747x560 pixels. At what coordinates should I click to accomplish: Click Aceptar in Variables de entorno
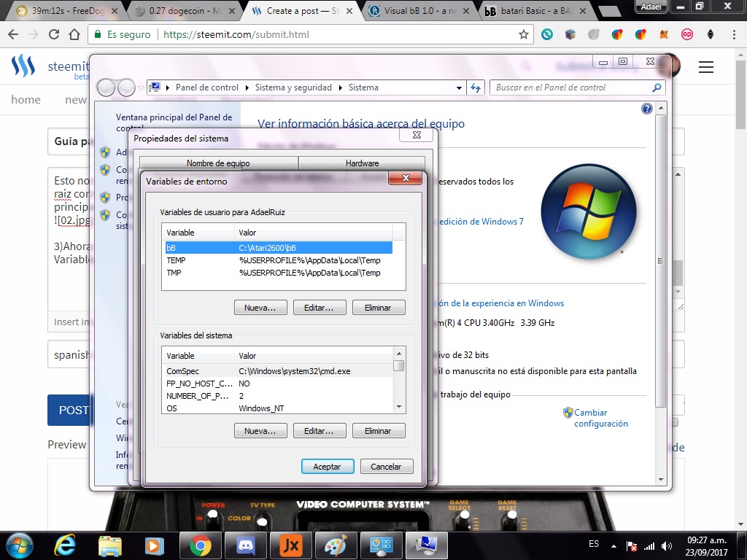tap(328, 467)
